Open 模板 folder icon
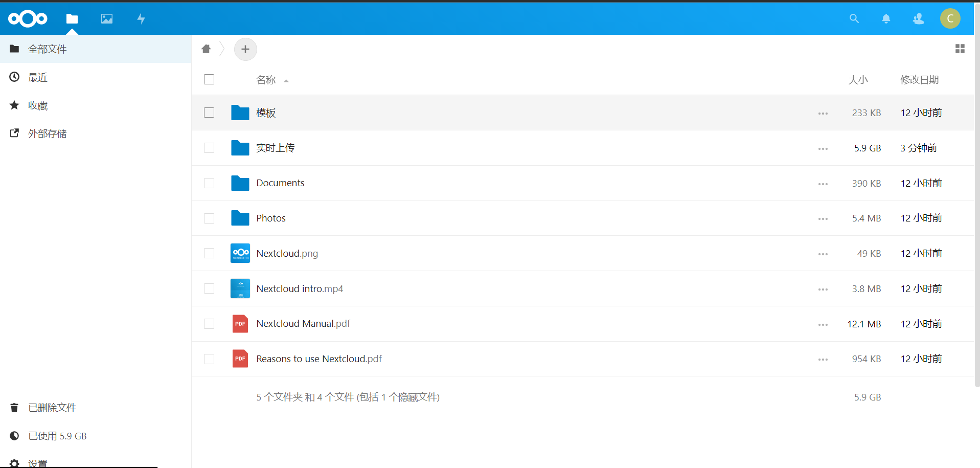Viewport: 980px width, 468px height. tap(240, 113)
